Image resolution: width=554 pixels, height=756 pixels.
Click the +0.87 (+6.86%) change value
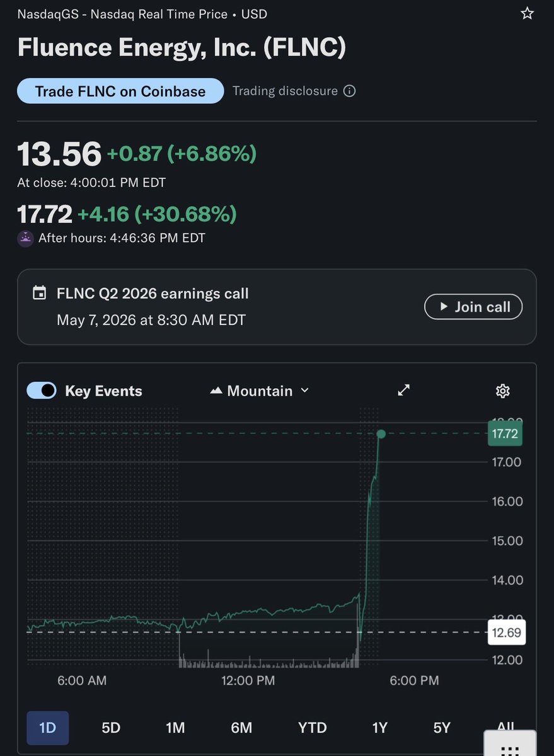click(182, 153)
